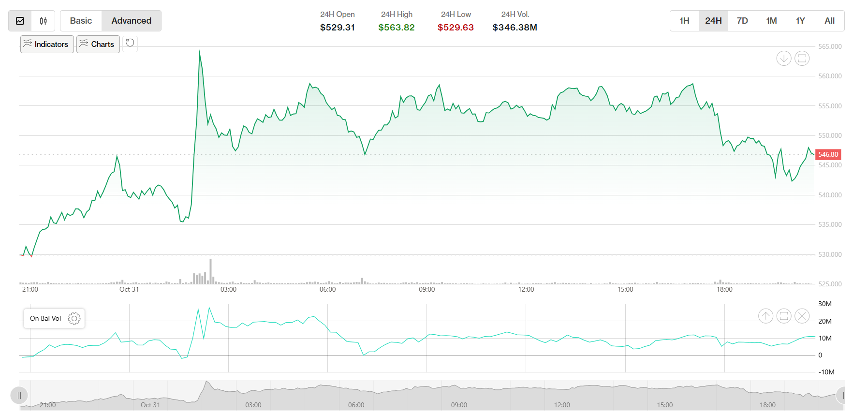This screenshot has width=868, height=415.
Task: Open the Charts dropdown
Action: click(98, 44)
